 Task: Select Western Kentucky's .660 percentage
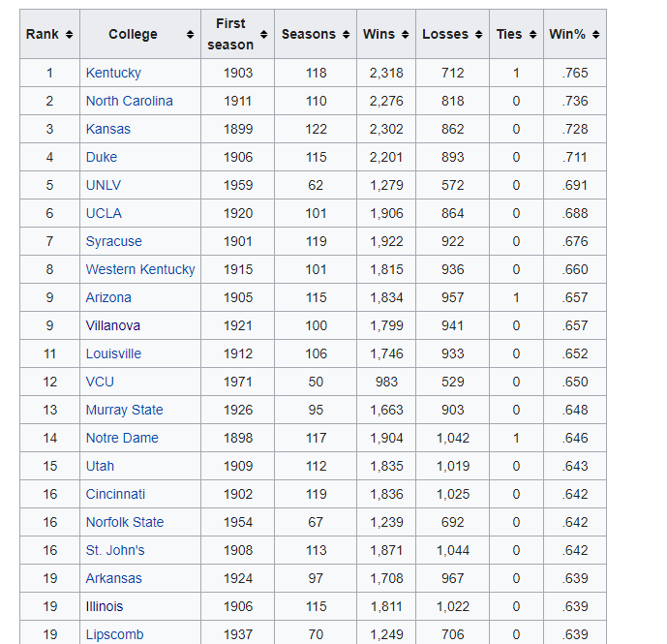[x=575, y=269]
